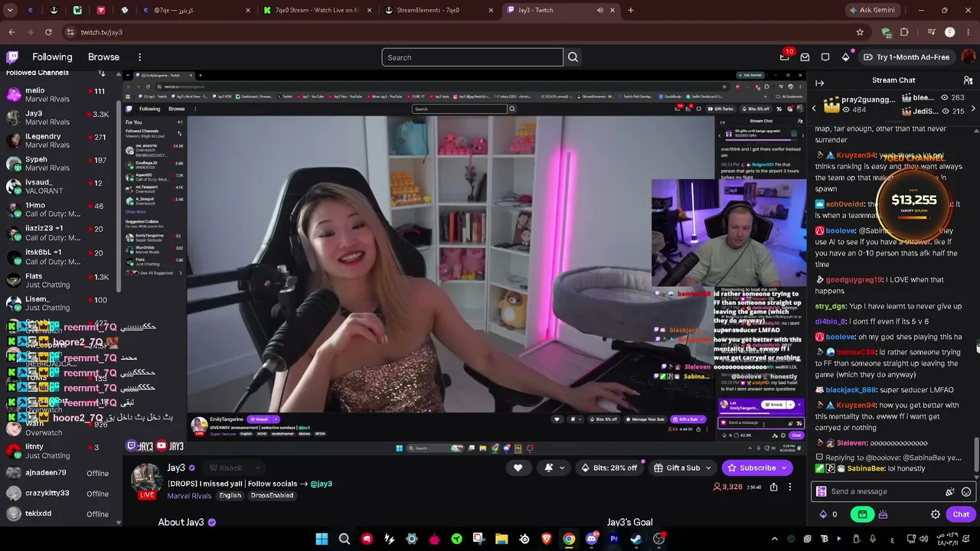This screenshot has height=551, width=980.
Task: Mute the Jay3 - Twitch tab audio
Action: point(600,10)
